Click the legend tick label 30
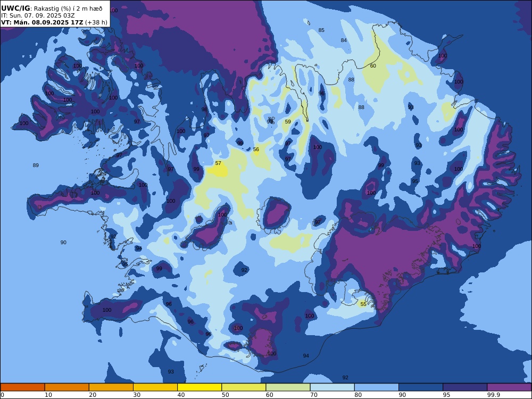 point(137,395)
